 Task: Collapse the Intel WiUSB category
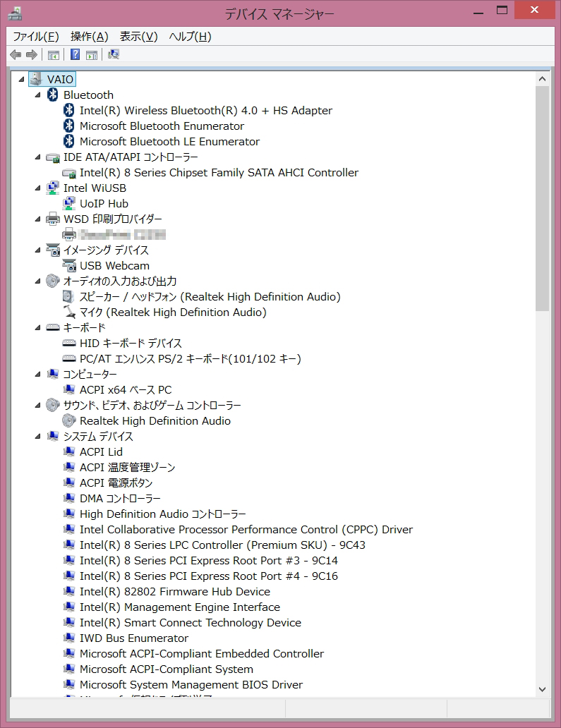coord(37,188)
